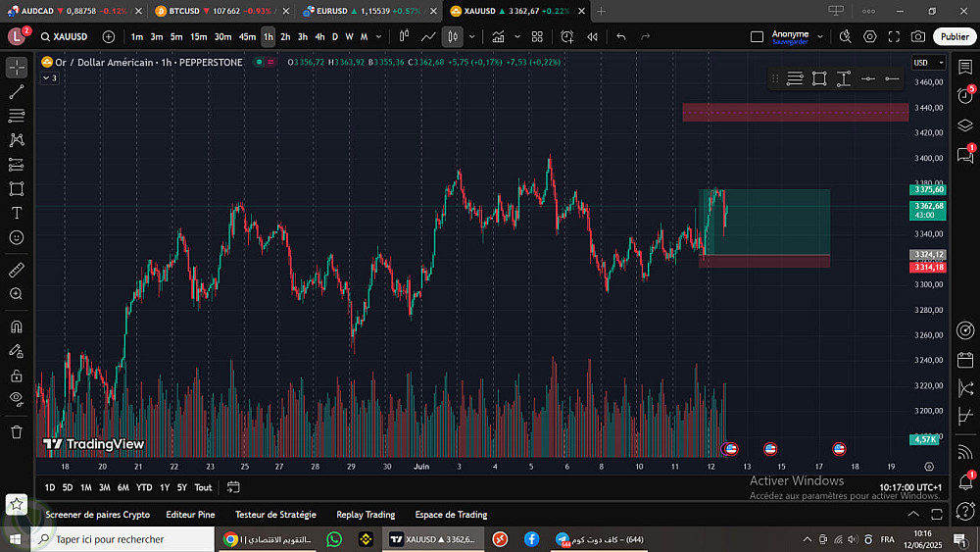Open chart settings gear in top toolbar
The image size is (980, 552).
click(x=870, y=36)
